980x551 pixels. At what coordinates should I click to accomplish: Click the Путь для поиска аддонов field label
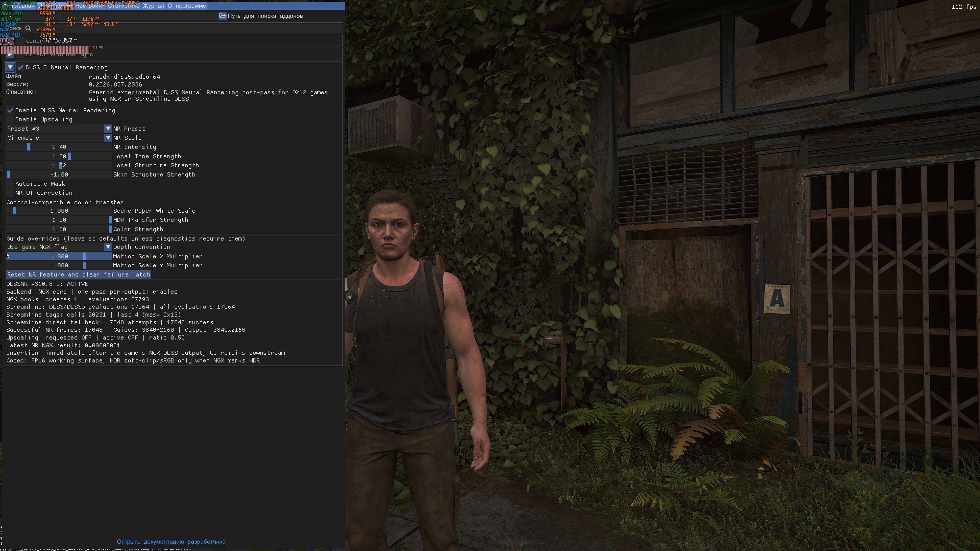coord(265,16)
